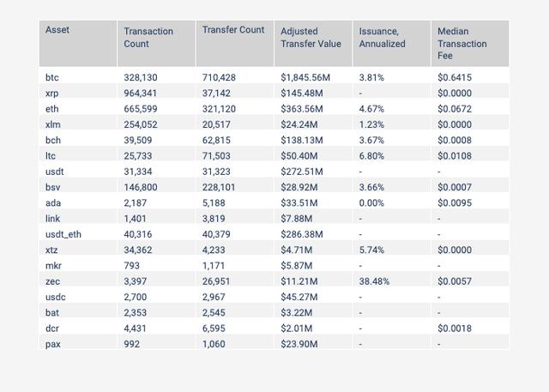Click the usdt_eth asset row label
Image resolution: width=549 pixels, height=392 pixels.
coord(63,234)
